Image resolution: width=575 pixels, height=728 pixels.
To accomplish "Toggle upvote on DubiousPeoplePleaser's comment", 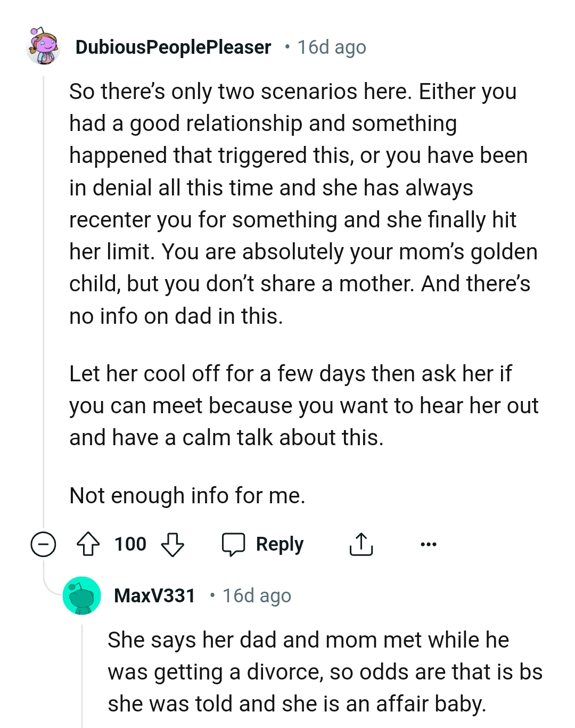I will pos(88,544).
